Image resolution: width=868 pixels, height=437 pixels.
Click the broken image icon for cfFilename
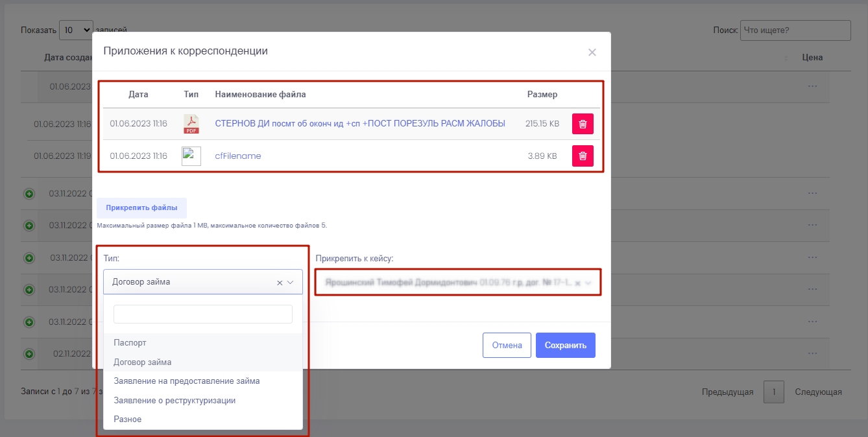coord(191,156)
